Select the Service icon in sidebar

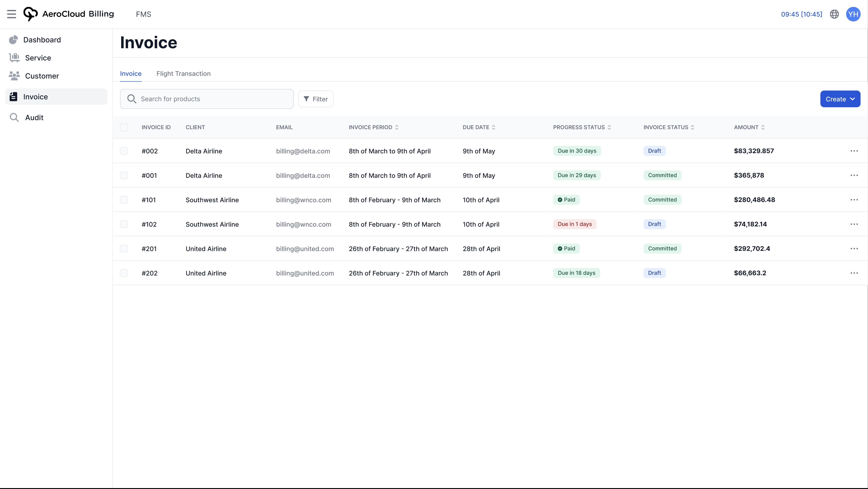point(14,58)
